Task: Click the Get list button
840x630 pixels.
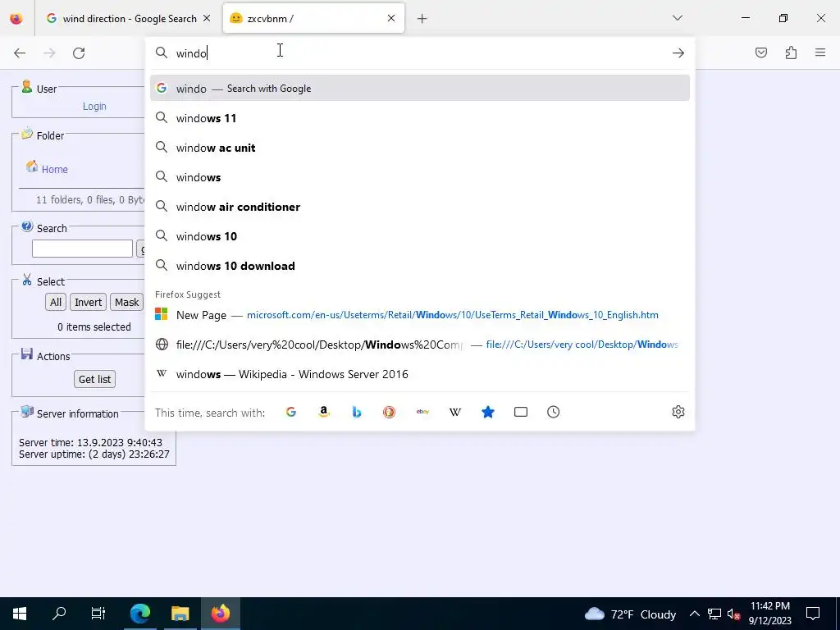Action: pyautogui.click(x=95, y=379)
